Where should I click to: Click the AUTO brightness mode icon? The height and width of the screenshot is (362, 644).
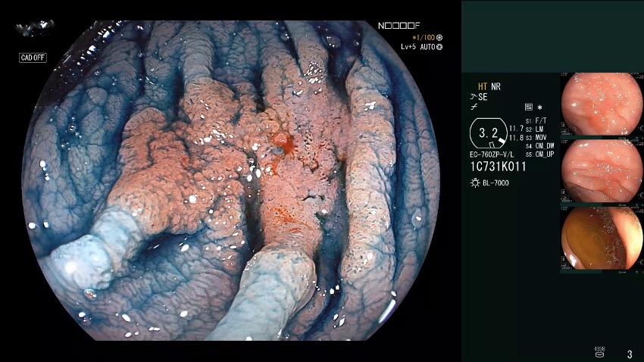coord(439,47)
